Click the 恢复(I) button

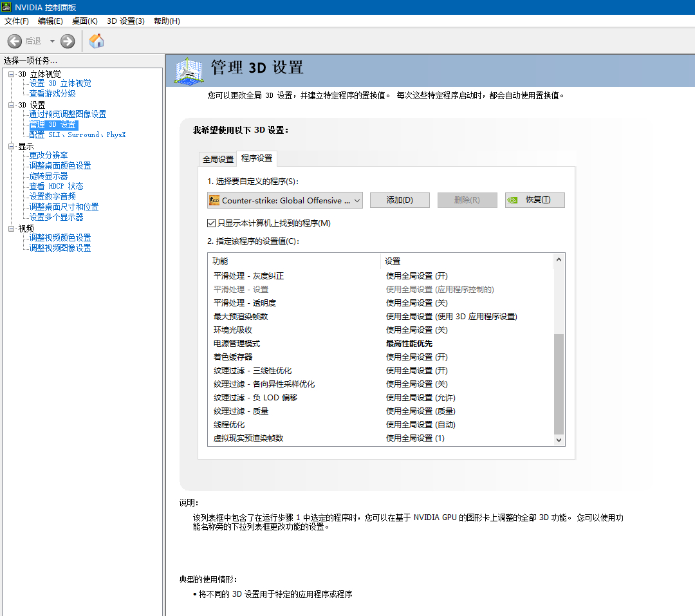535,200
